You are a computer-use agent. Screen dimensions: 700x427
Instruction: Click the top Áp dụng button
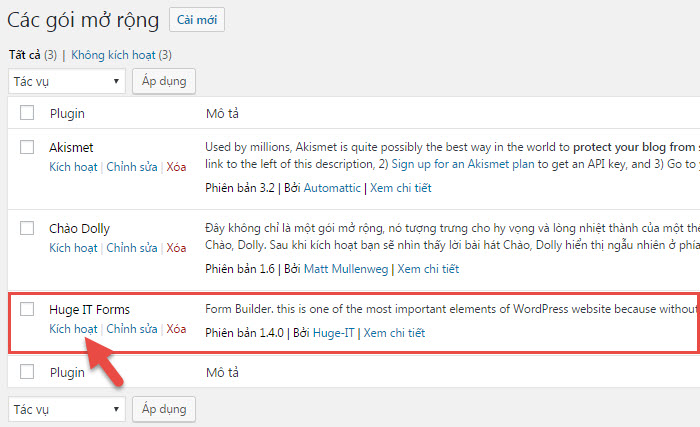[x=164, y=81]
